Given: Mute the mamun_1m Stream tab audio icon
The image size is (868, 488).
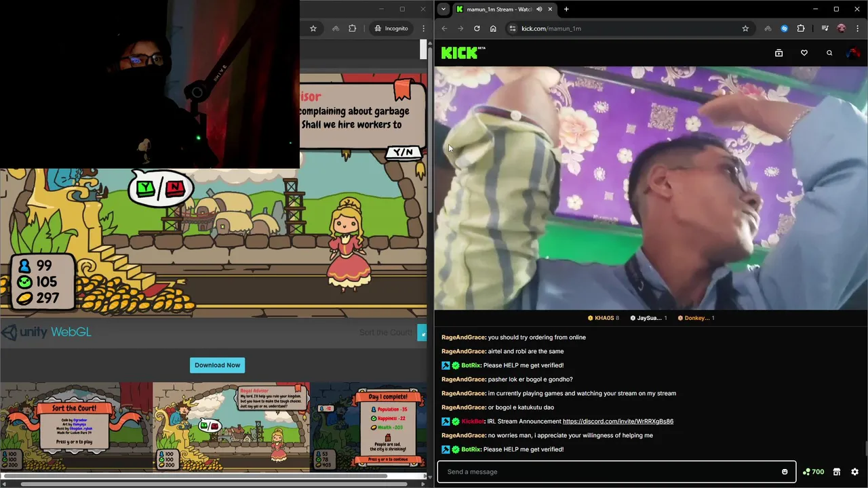Looking at the screenshot, I should (539, 9).
